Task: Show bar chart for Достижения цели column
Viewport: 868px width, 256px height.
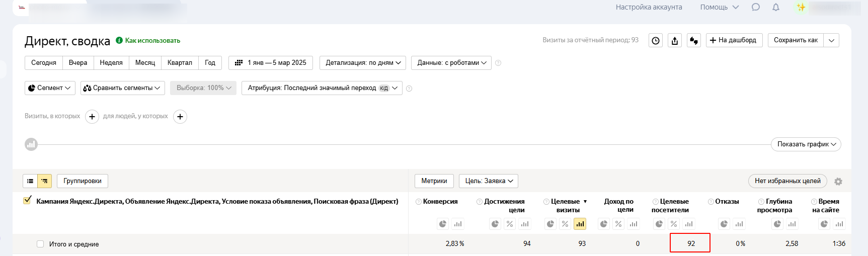Action: pos(525,224)
